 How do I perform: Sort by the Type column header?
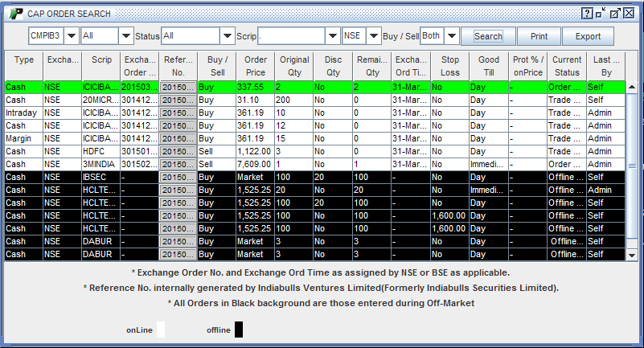click(x=24, y=66)
